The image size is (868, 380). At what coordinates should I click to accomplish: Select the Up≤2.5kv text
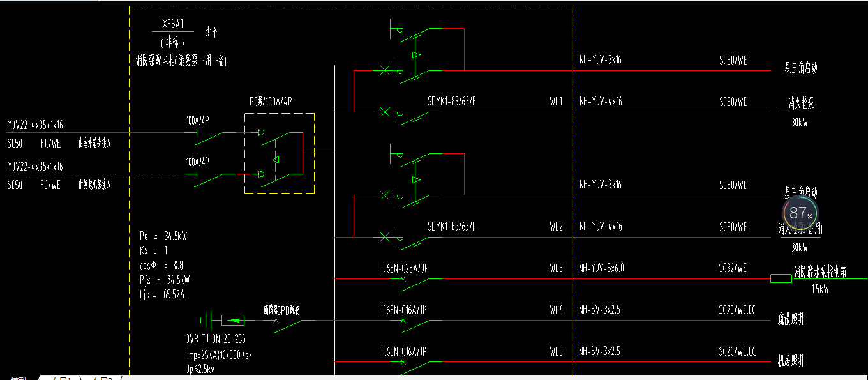(x=199, y=369)
